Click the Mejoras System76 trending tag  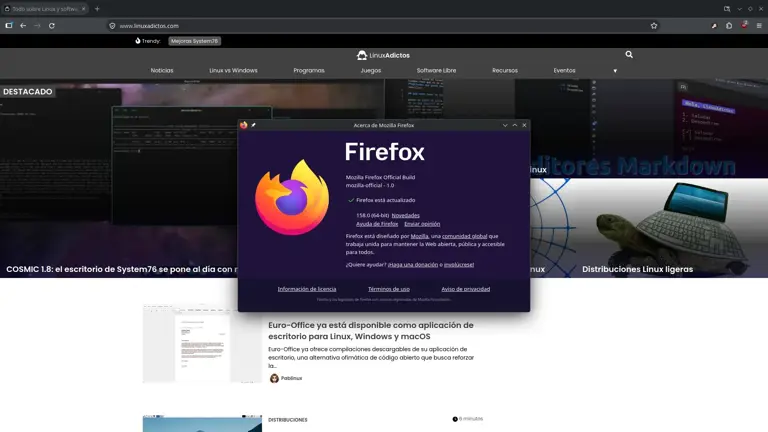[x=194, y=41]
